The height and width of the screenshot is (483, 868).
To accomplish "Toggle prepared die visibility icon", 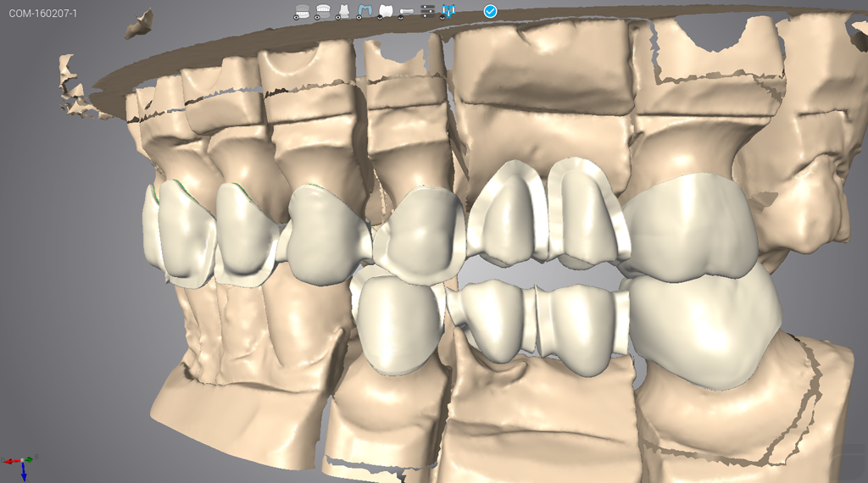I will [344, 11].
